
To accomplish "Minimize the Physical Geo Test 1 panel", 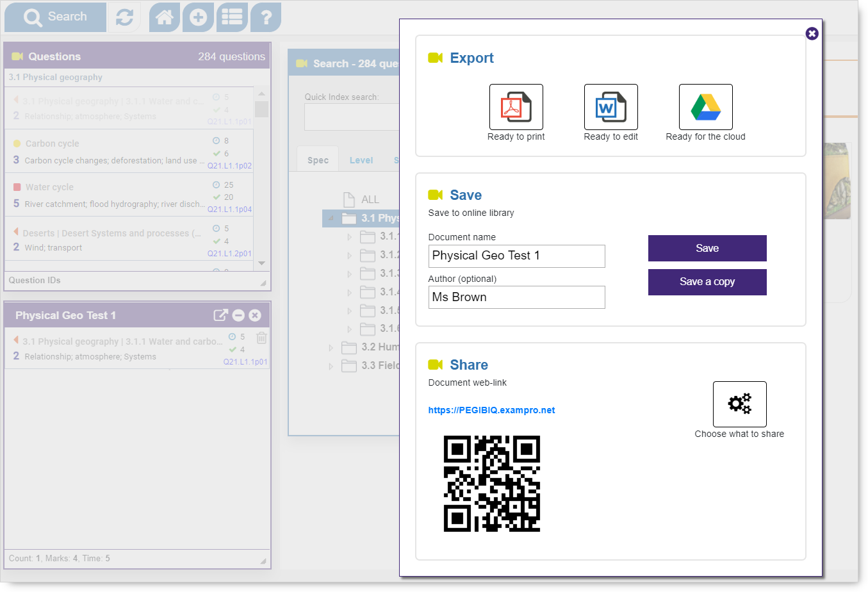I will point(238,315).
